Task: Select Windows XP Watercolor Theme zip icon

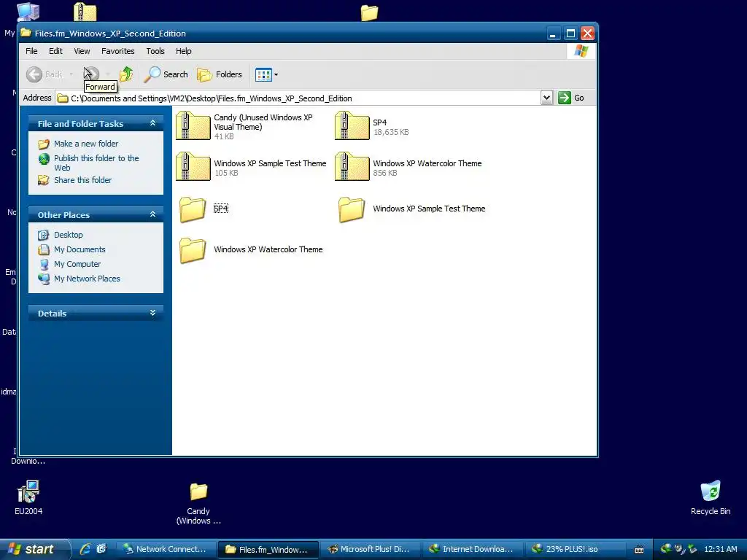Action: [352, 166]
